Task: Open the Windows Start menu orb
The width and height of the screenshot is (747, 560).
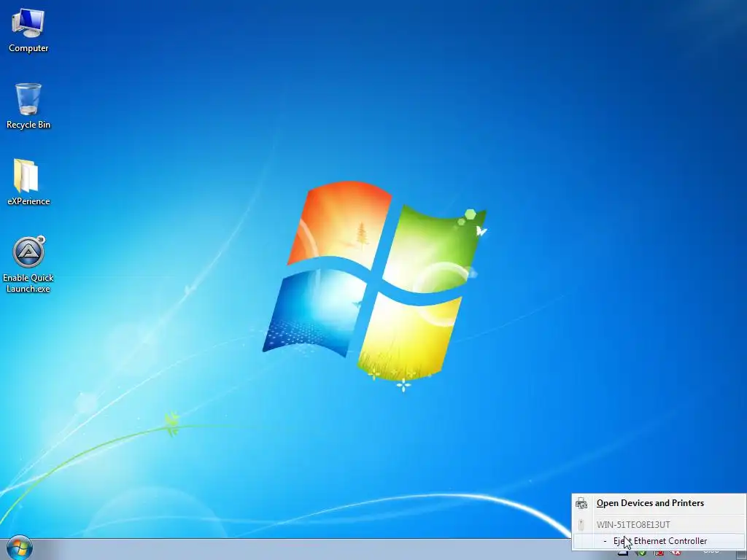Action: [20, 548]
